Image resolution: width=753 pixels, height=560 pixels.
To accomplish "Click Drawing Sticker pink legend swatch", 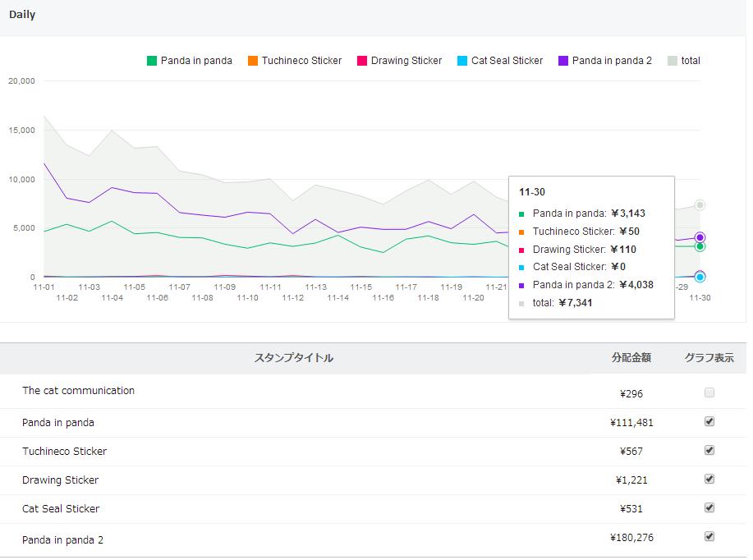I will [362, 61].
